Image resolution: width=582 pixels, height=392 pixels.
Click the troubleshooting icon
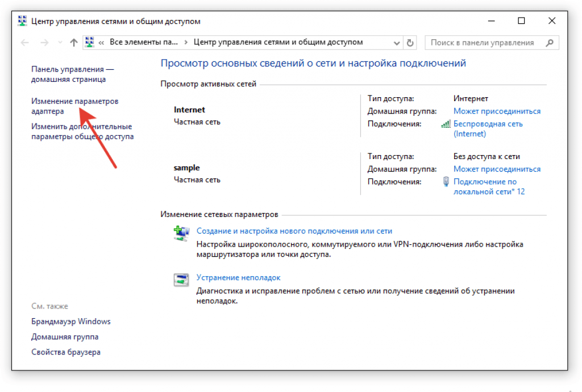pyautogui.click(x=181, y=280)
